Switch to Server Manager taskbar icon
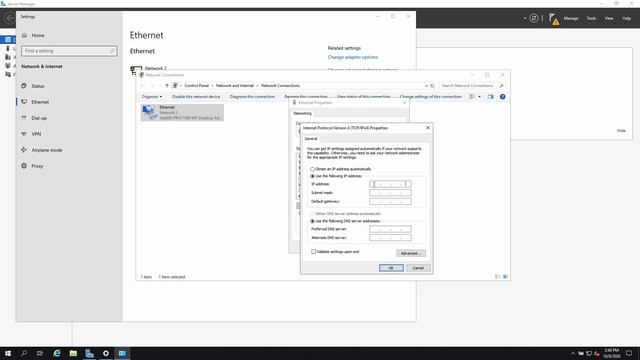 [x=89, y=353]
